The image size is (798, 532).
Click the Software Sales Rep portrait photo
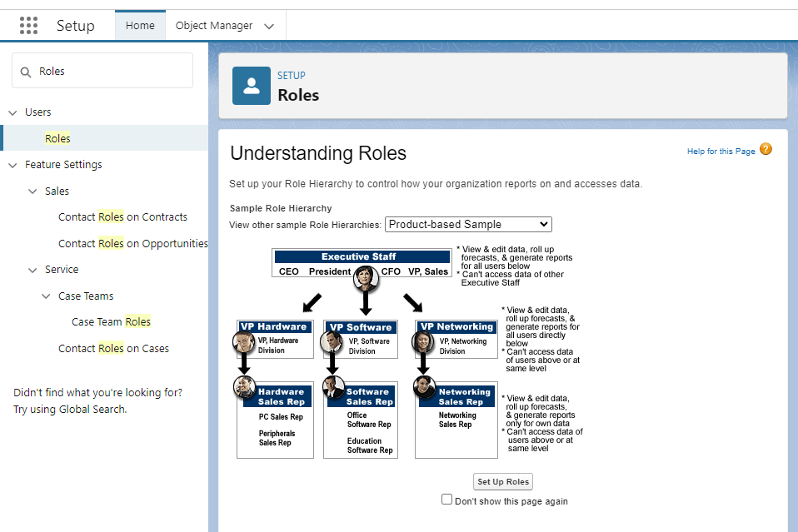(x=333, y=387)
